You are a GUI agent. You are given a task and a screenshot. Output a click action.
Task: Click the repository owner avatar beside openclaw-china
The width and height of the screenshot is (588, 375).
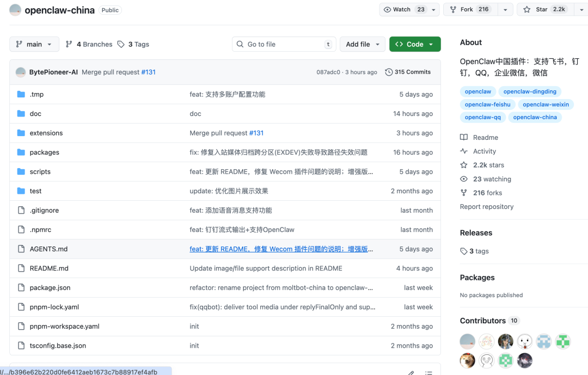(x=15, y=10)
